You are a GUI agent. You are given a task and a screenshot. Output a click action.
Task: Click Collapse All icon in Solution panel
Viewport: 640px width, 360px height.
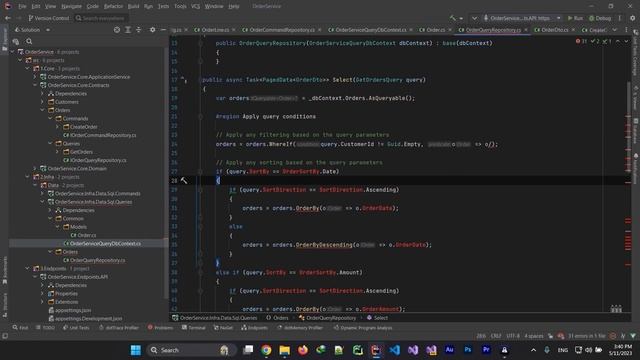[x=138, y=30]
